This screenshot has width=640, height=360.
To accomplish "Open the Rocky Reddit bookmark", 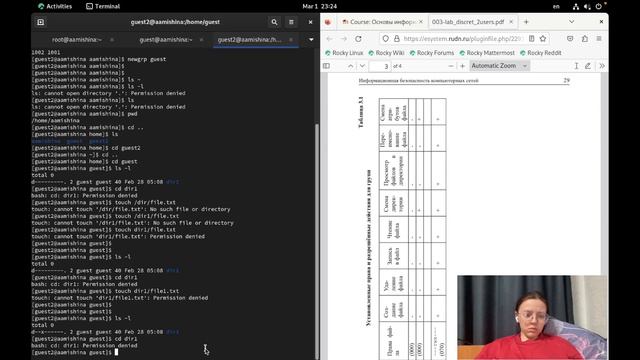I will click(541, 53).
